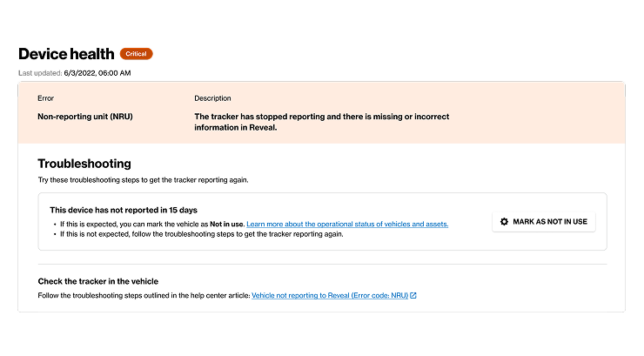Screen dimensions: 644x356
Task: Click the tracker stopped reporting description
Action: coord(322,122)
